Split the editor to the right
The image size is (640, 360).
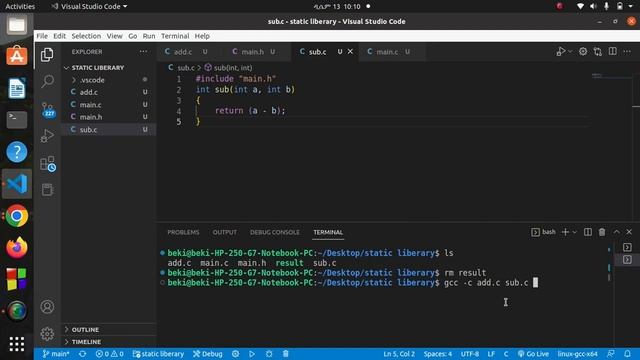(x=613, y=51)
